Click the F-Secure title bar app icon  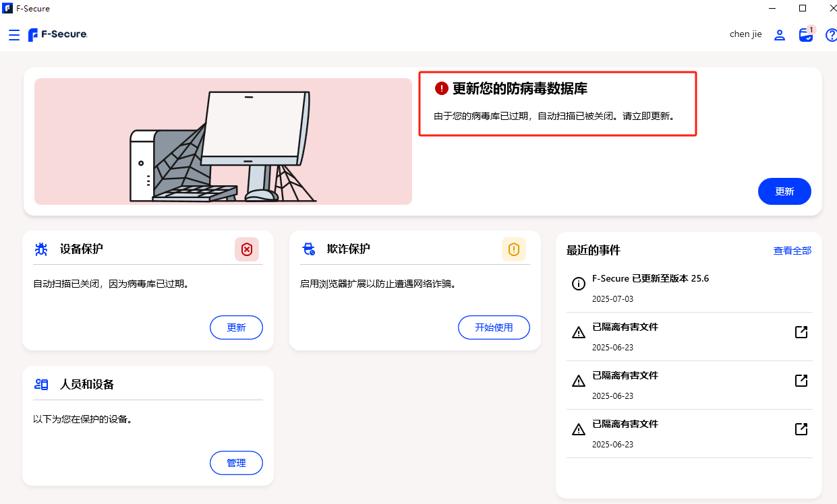point(8,9)
